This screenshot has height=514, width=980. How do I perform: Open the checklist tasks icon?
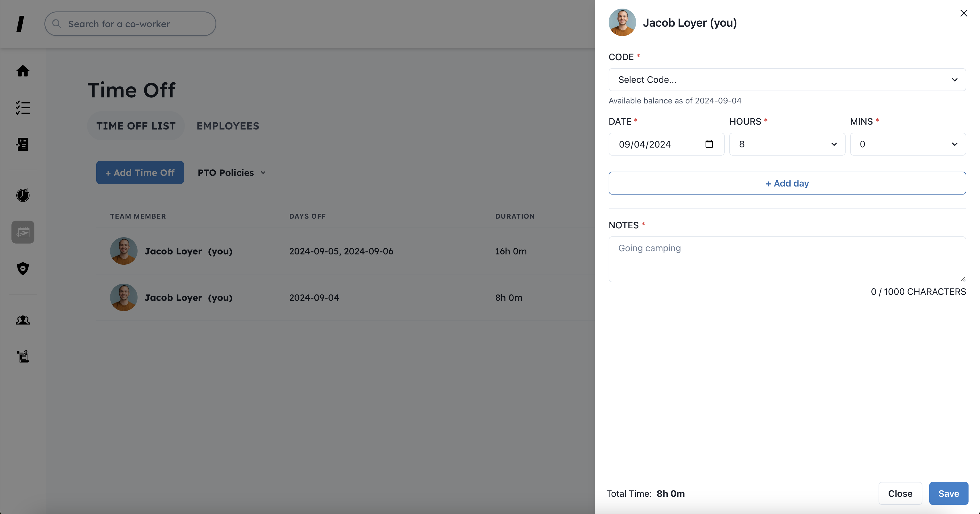(x=23, y=108)
